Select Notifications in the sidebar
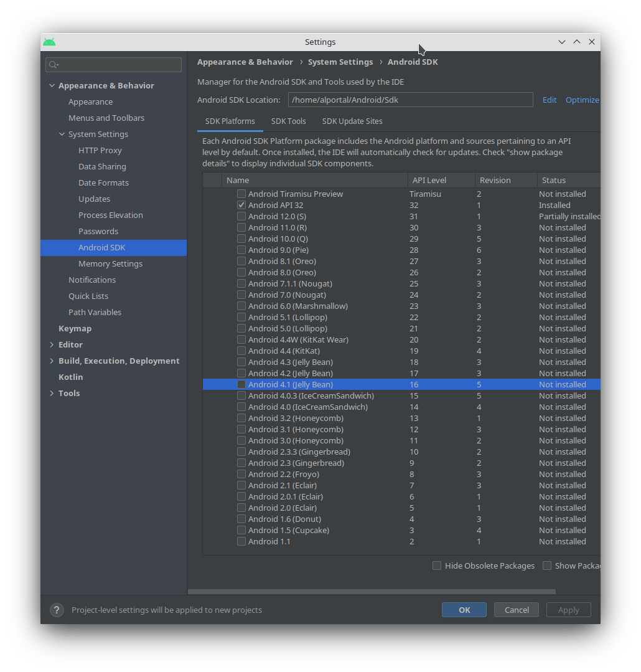 point(92,280)
